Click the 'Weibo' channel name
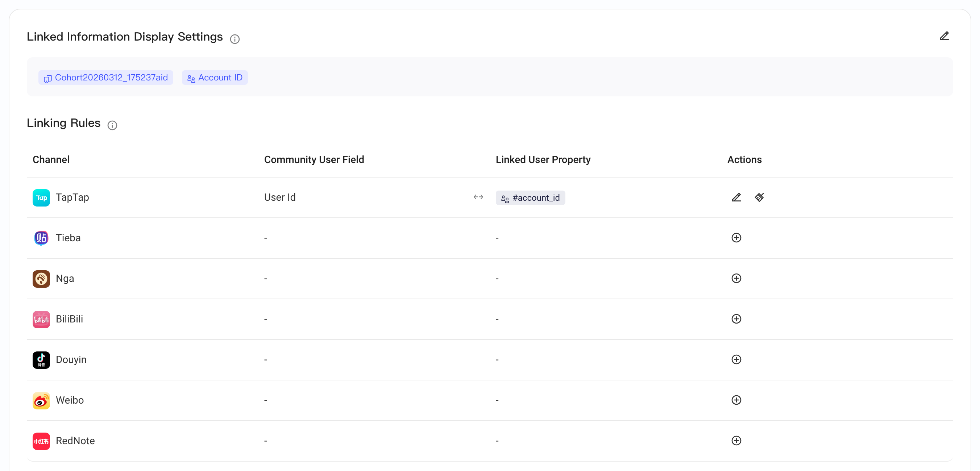980x471 pixels. tap(70, 400)
